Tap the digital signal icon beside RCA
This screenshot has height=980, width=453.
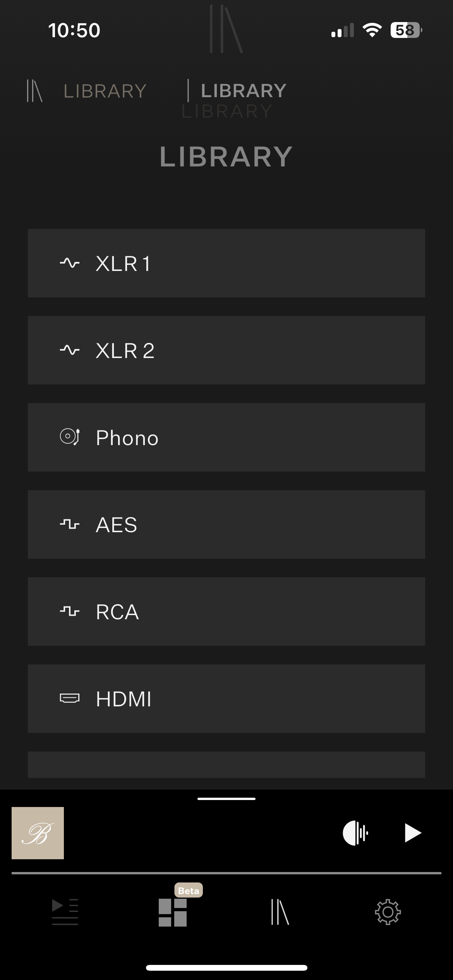[70, 612]
